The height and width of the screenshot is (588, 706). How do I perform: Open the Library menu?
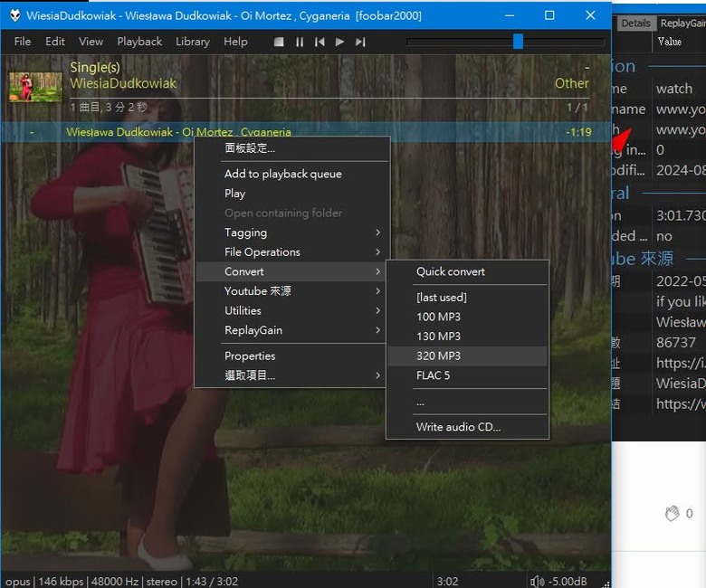click(193, 42)
